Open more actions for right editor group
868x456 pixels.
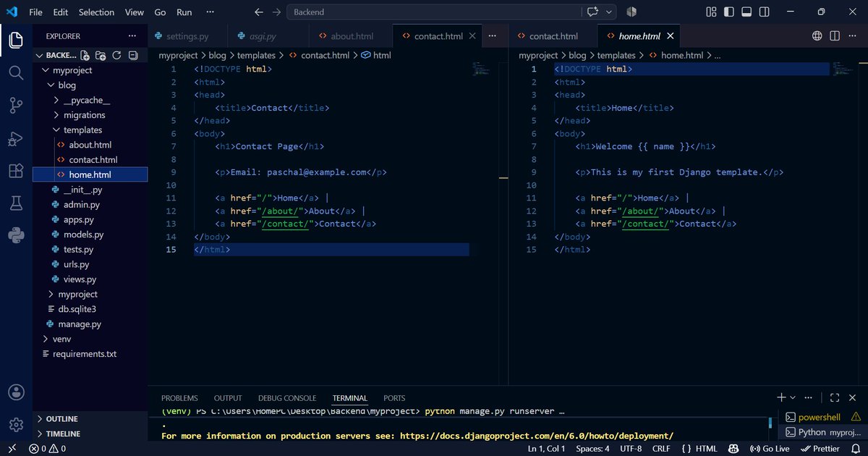852,35
